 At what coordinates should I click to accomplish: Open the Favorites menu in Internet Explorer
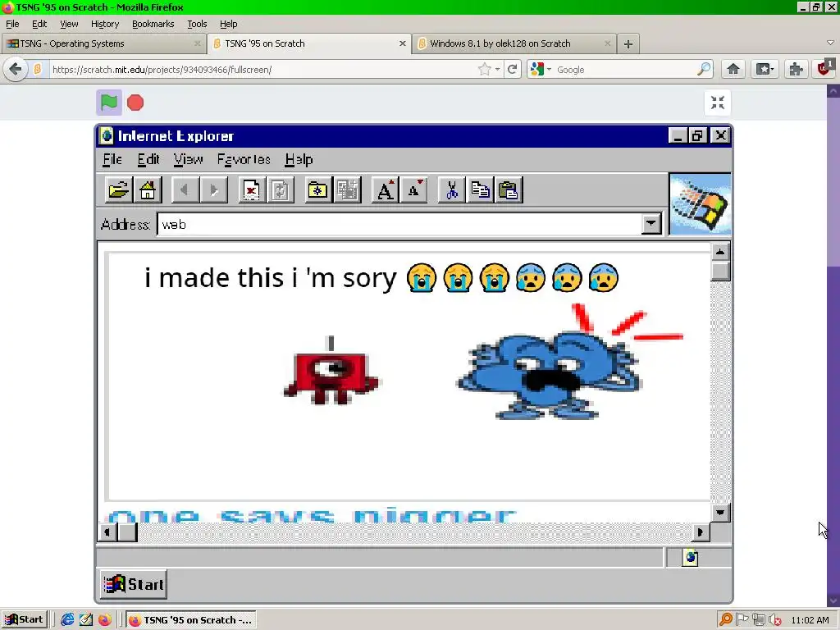(244, 160)
